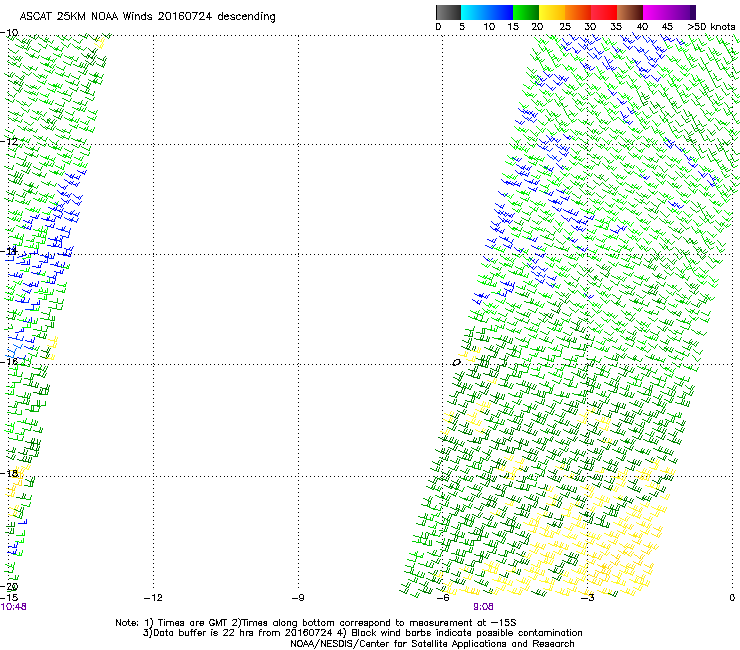Click the gray 0–5 knots color segment
The height and width of the screenshot is (650, 740).
448,12
